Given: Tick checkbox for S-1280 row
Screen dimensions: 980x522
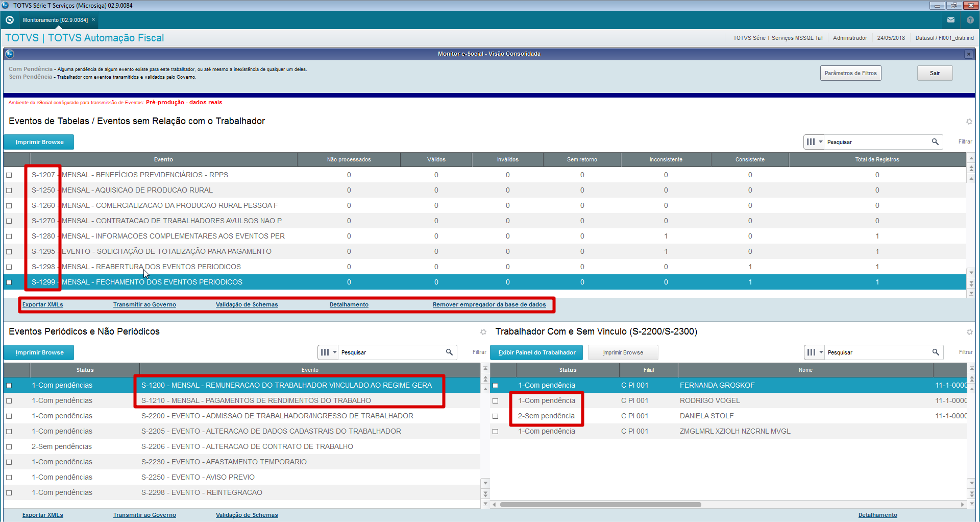Looking at the screenshot, I should [9, 236].
